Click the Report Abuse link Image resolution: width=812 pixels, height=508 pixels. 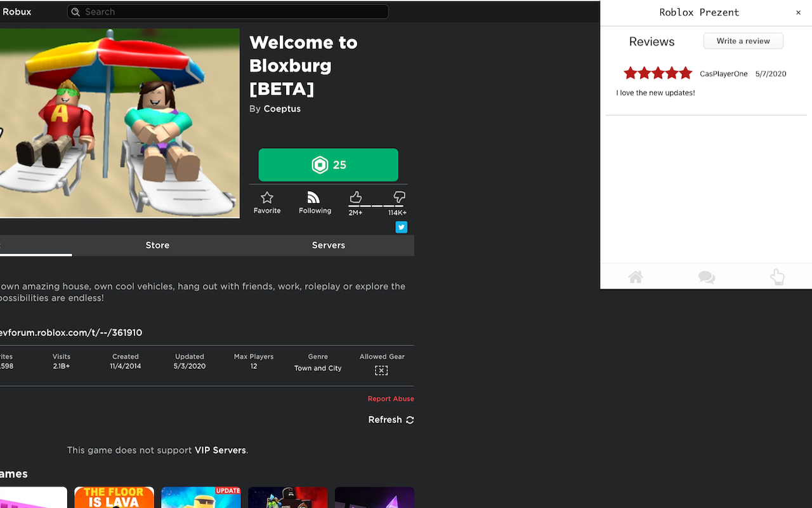[x=391, y=399]
